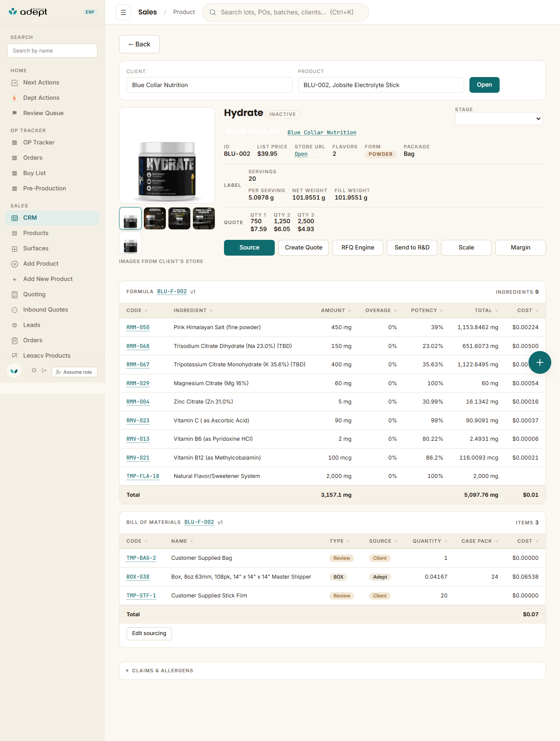This screenshot has height=741, width=560.
Task: Click the Add New Product plus icon
Action: click(x=14, y=279)
